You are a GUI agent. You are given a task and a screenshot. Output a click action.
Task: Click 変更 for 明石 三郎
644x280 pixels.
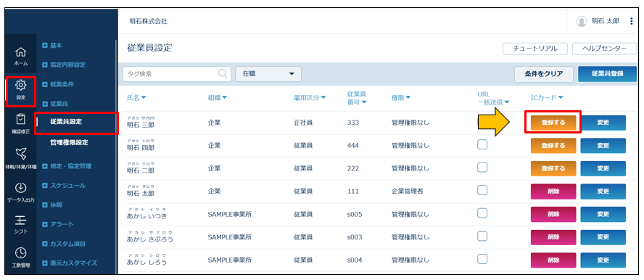603,123
